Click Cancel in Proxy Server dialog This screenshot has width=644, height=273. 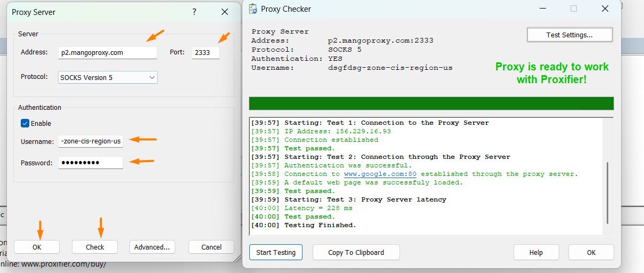point(211,247)
